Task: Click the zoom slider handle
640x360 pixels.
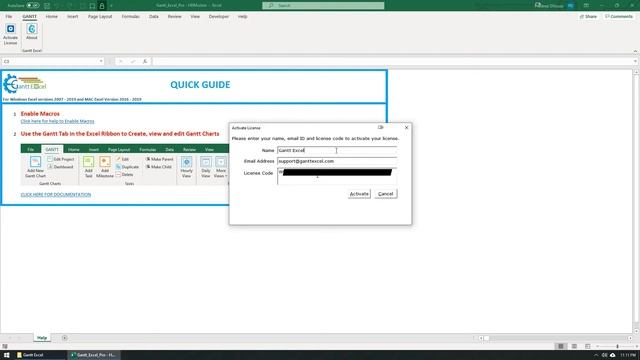Action: (x=617, y=347)
